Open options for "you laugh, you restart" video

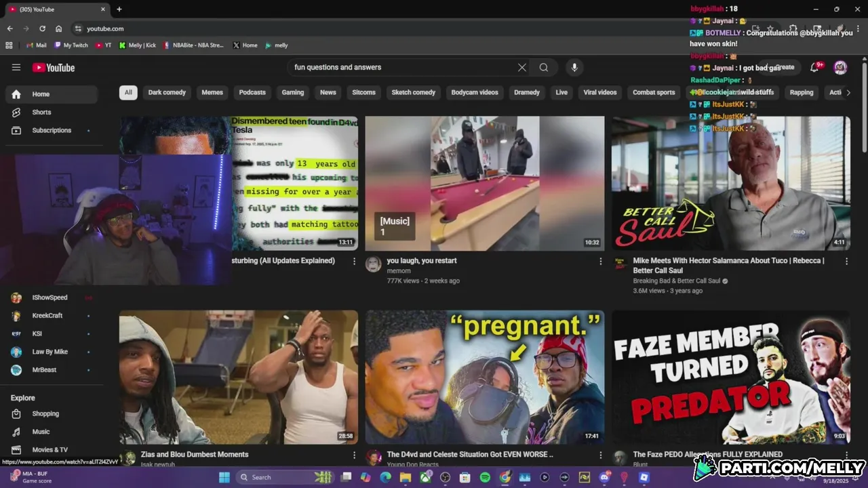600,261
